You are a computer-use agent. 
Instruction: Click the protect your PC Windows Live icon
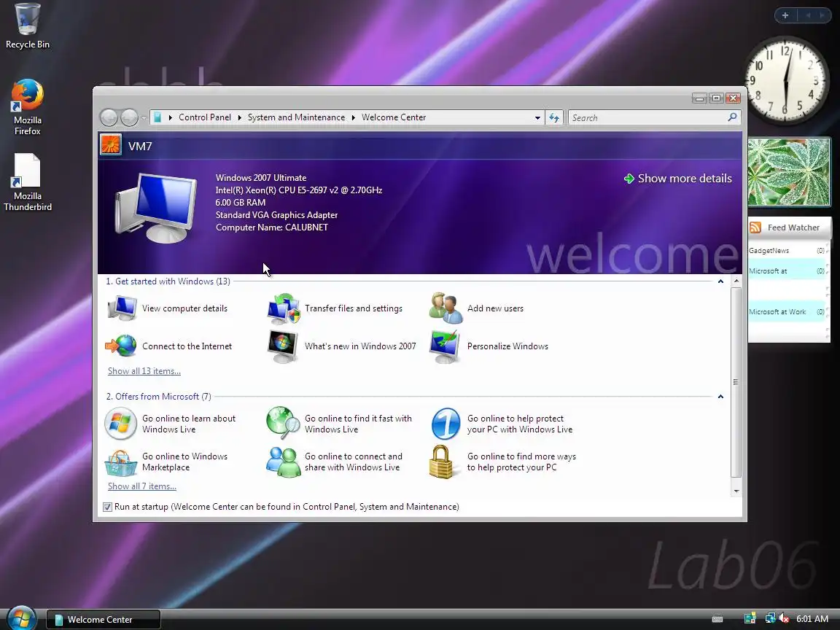click(x=446, y=424)
